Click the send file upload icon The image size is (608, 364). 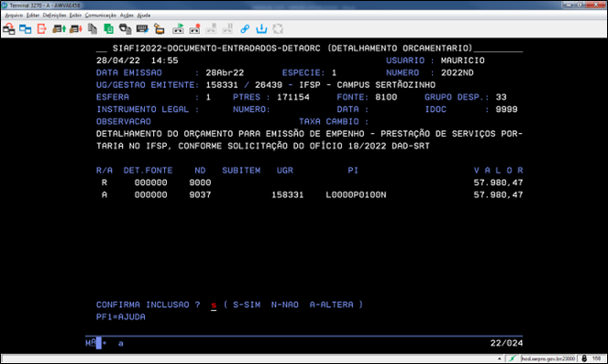pyautogui.click(x=59, y=28)
